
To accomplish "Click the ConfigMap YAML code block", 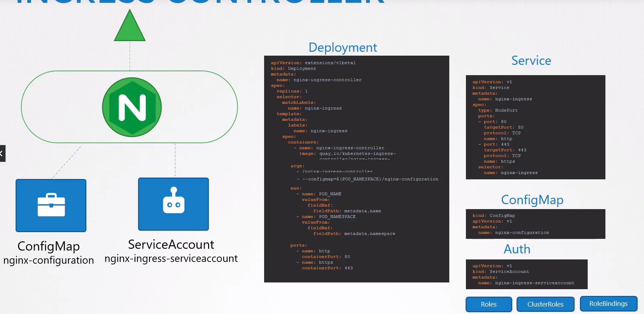I will coord(535,224).
